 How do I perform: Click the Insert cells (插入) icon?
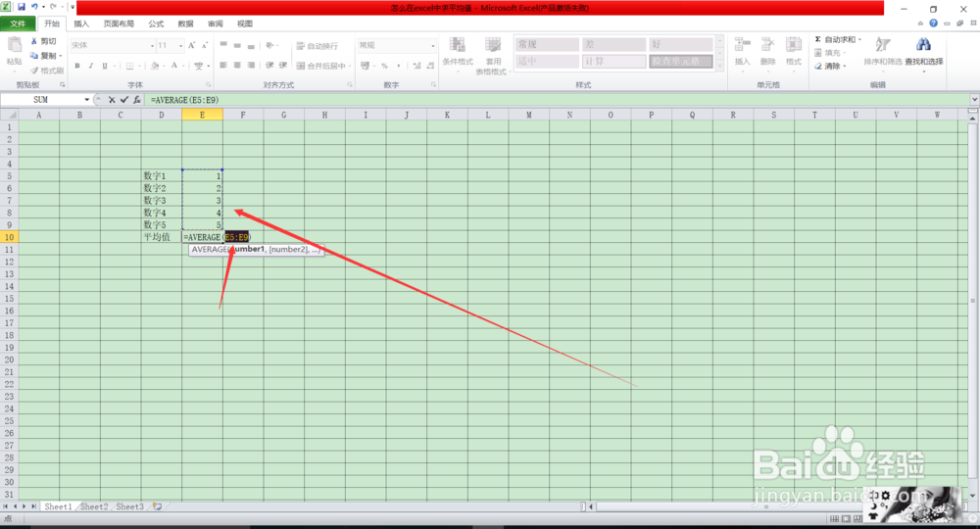point(743,44)
